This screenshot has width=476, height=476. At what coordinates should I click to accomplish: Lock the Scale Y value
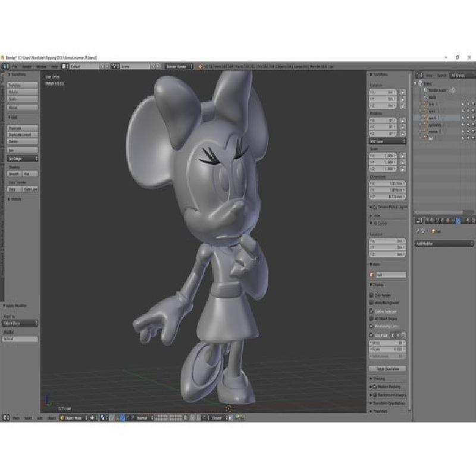coord(403,162)
